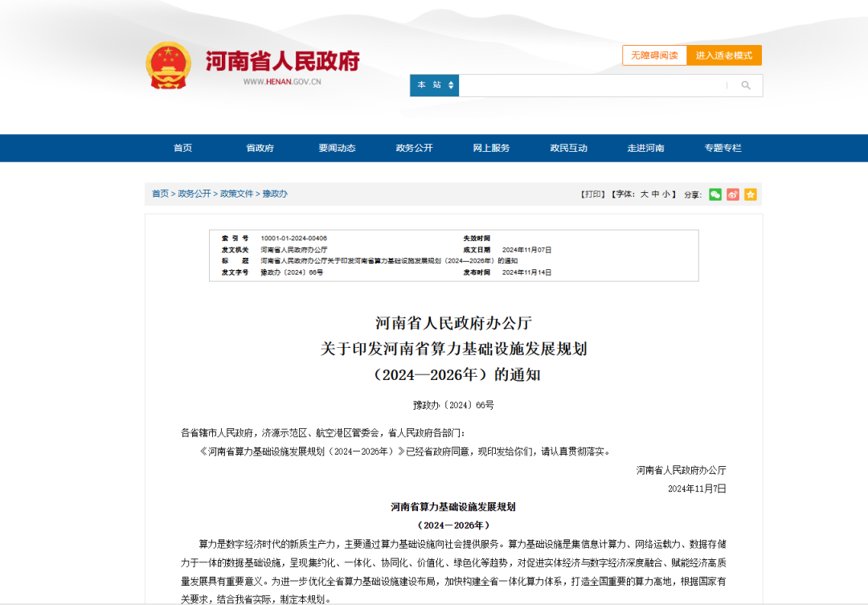Viewport: 868px width, 605px height.
Task: Set font size to 大
Action: tap(645, 194)
